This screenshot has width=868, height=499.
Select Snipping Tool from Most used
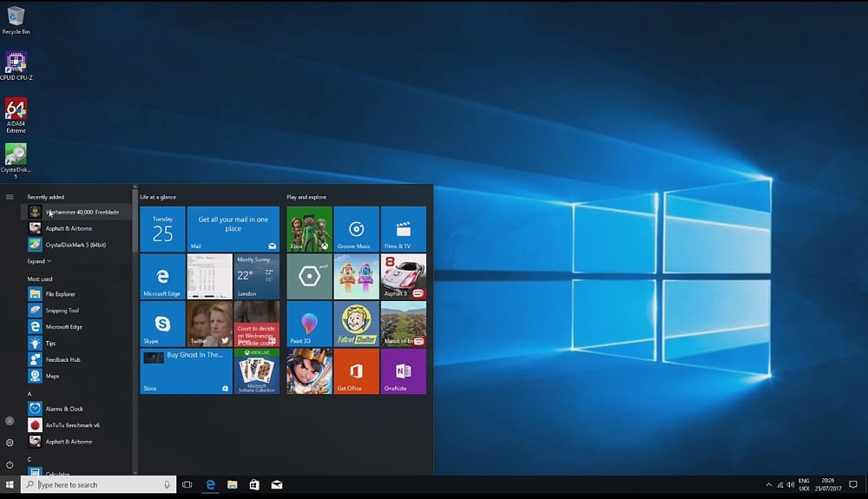pyautogui.click(x=62, y=311)
